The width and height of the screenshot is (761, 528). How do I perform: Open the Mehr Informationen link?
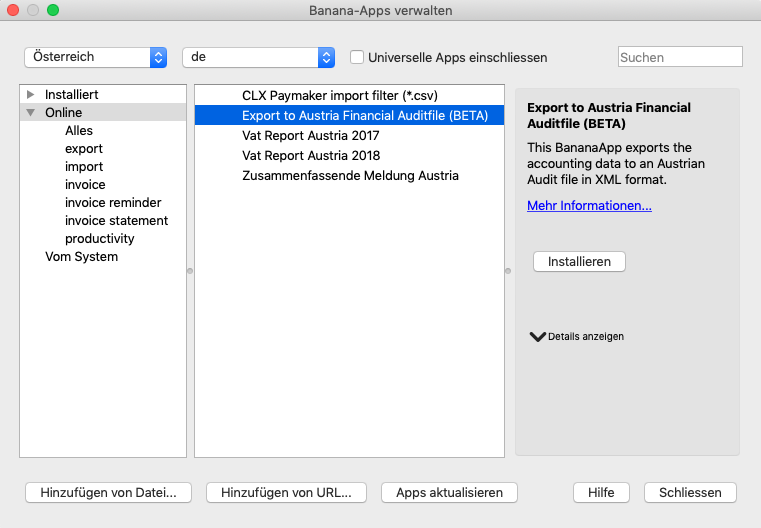(x=589, y=205)
